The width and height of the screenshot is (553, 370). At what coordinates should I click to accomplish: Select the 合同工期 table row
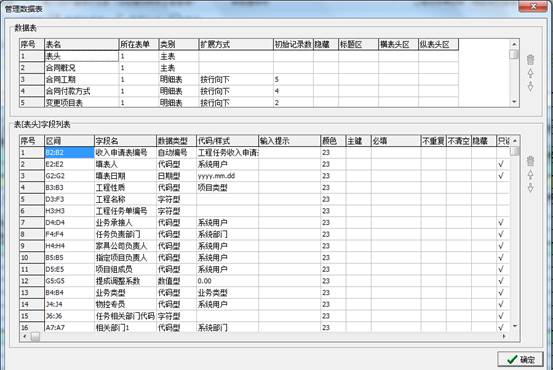[239, 79]
